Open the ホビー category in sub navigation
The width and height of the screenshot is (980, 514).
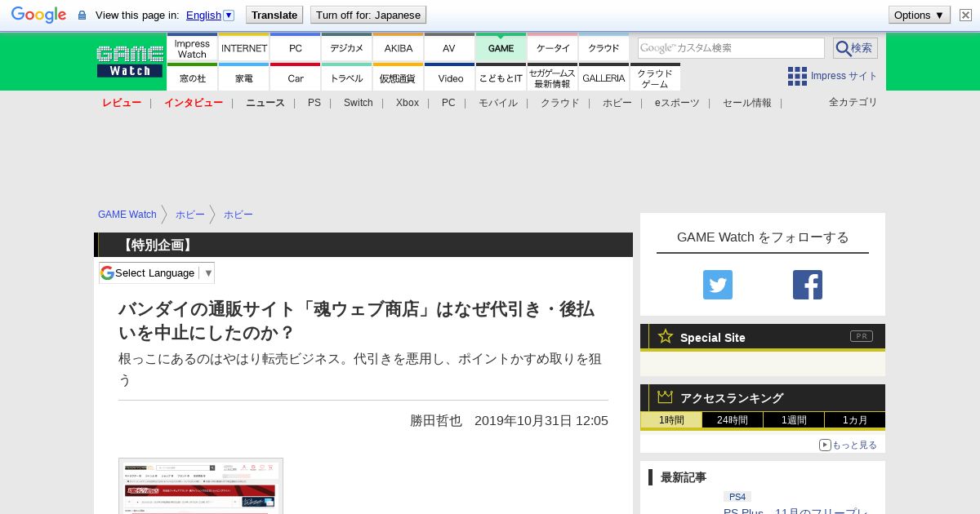pyautogui.click(x=617, y=103)
